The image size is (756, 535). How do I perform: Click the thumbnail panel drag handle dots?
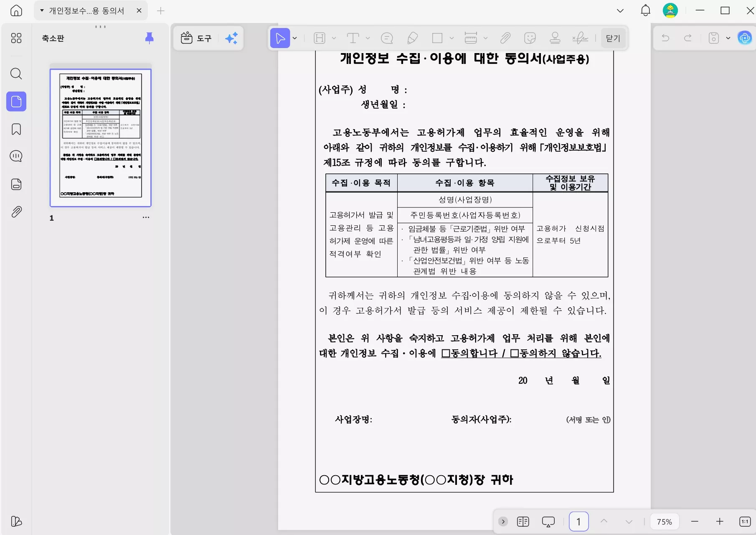100,26
